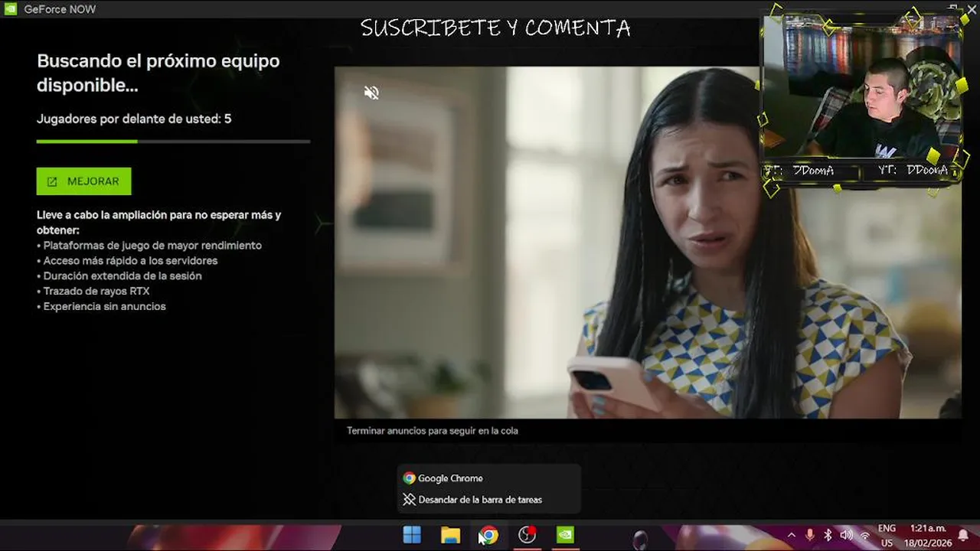
Task: Click the advertisement video of woman with phone
Action: click(648, 242)
